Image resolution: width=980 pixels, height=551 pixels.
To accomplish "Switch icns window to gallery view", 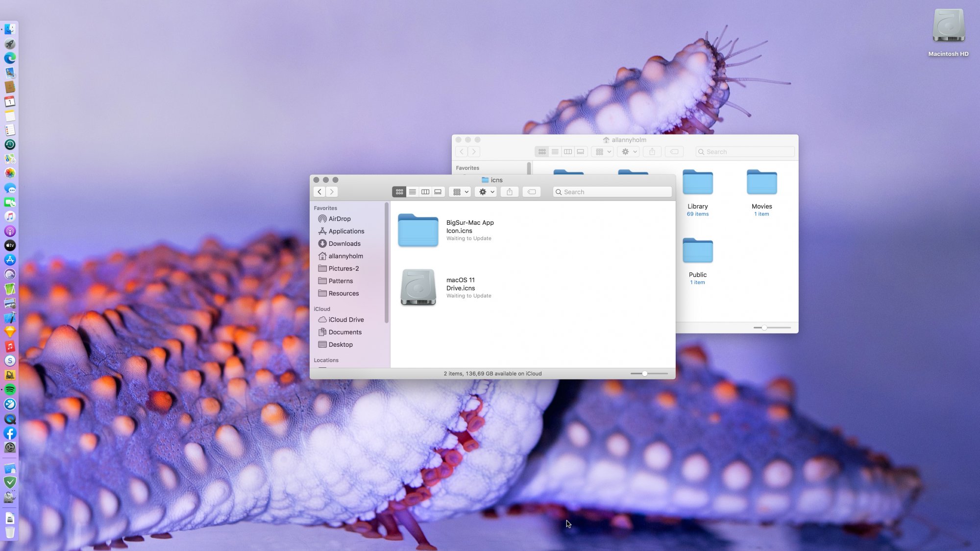I will [438, 192].
